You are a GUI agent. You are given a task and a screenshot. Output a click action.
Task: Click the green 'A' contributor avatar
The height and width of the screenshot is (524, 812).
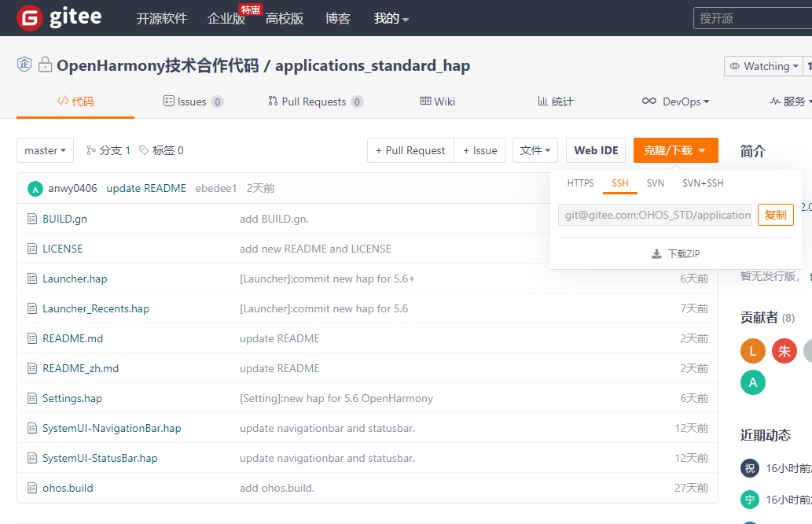tap(752, 382)
